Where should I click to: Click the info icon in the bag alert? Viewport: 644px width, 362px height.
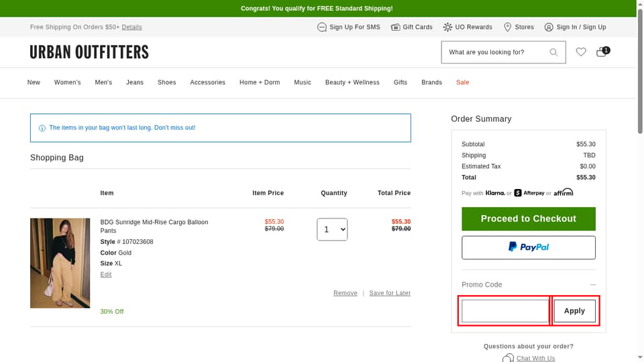(42, 128)
